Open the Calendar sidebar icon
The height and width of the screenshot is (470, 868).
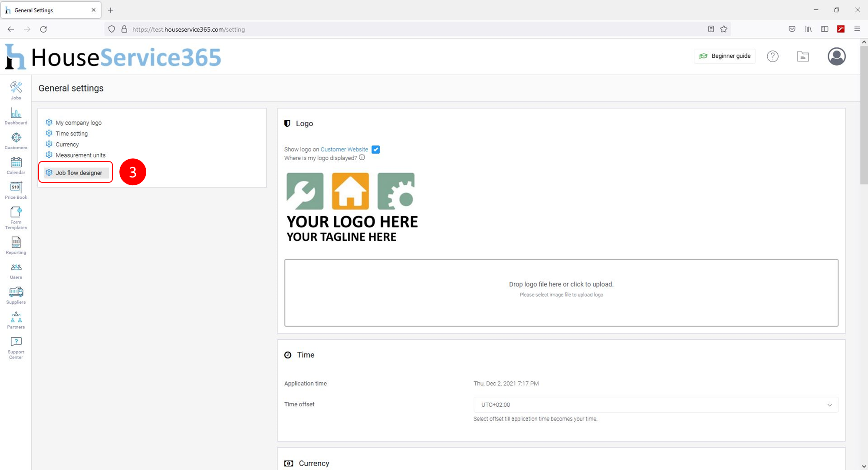pos(16,166)
